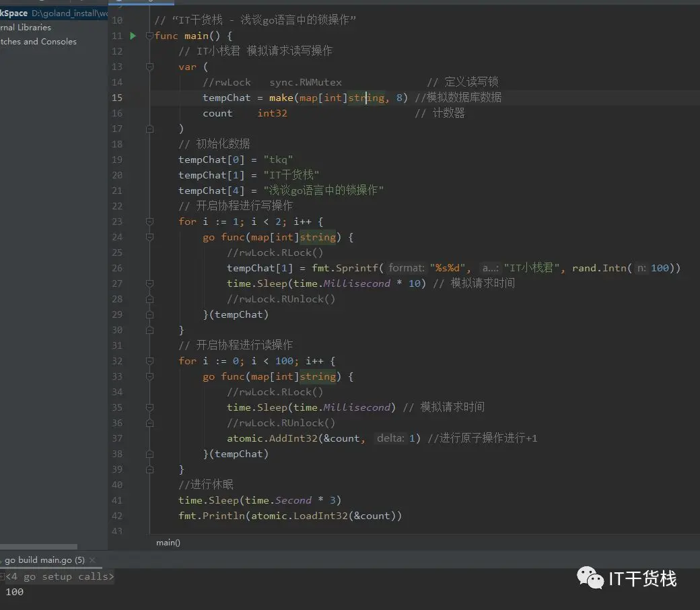Click output value 100 in run console
Screen dimensions: 700x610
(x=14, y=592)
